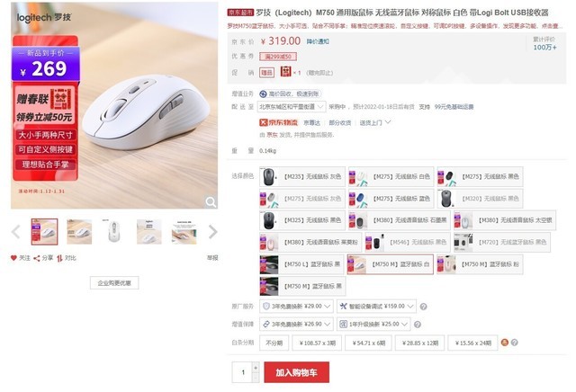
Task: Click the 分享 share icon
Action: tap(37, 258)
